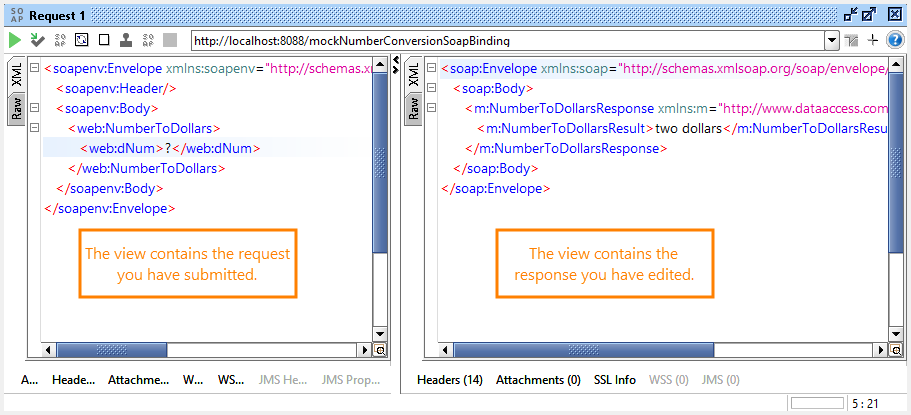This screenshot has width=911, height=415.
Task: Open the JMS Prop... tab
Action: 350,380
